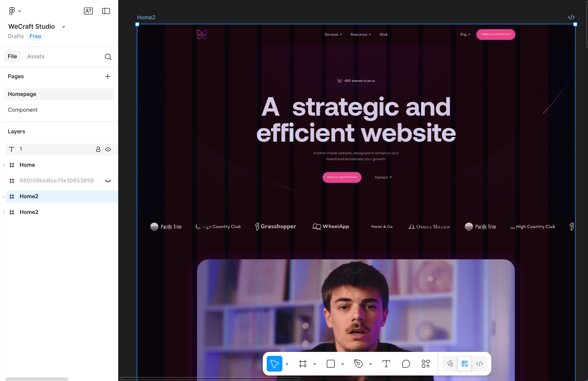Click the Home2 frame title label
This screenshot has height=381, width=588.
click(x=146, y=17)
